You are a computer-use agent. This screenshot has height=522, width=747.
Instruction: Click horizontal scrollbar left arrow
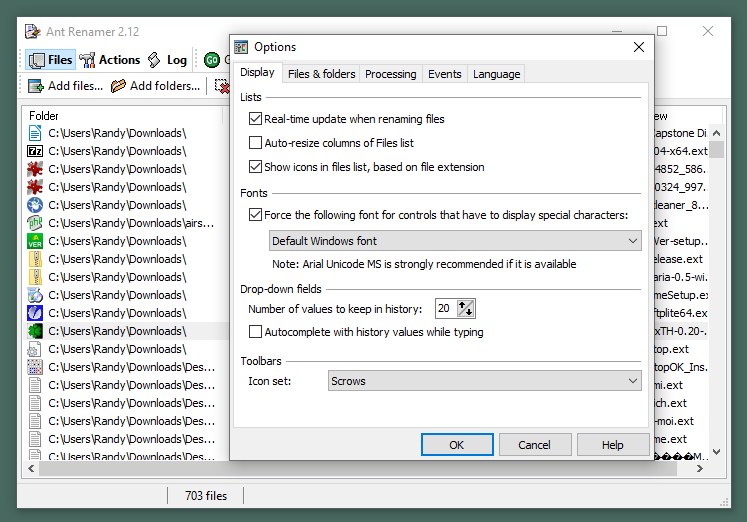(x=31, y=469)
